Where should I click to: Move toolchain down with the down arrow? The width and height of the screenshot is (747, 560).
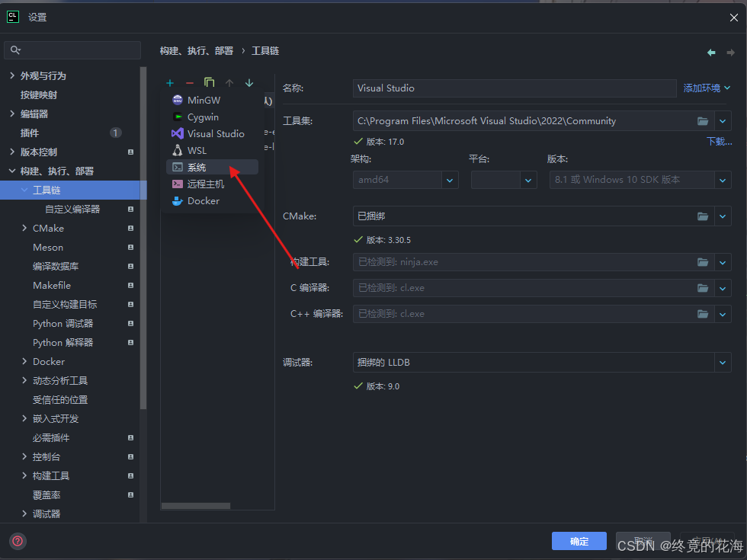tap(249, 83)
